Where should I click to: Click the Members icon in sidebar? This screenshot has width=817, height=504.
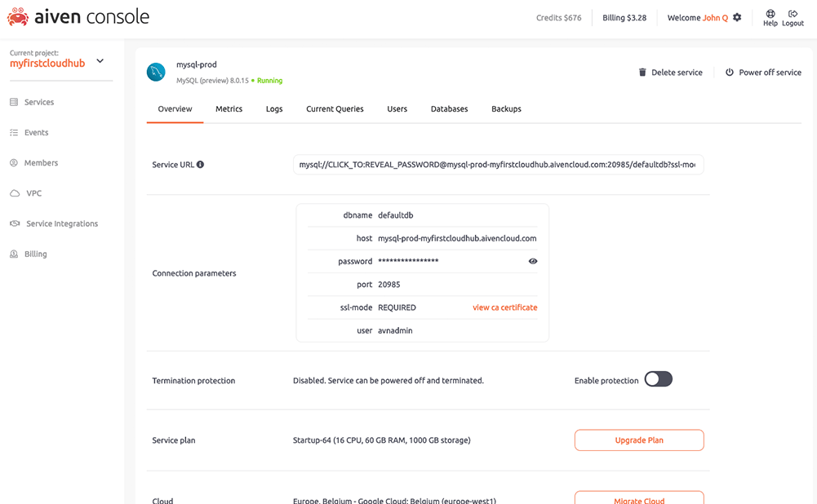(x=14, y=162)
